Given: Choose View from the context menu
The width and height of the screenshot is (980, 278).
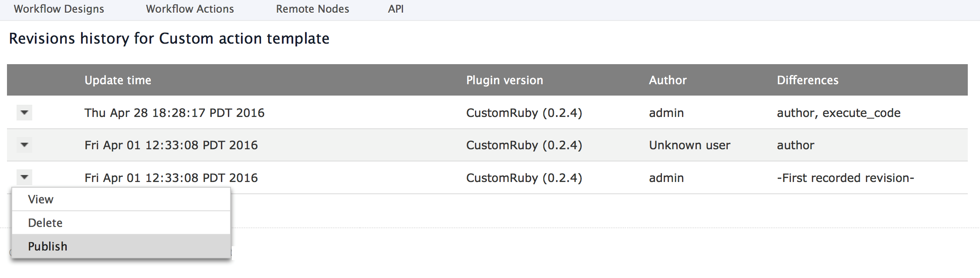Looking at the screenshot, I should click(x=121, y=199).
